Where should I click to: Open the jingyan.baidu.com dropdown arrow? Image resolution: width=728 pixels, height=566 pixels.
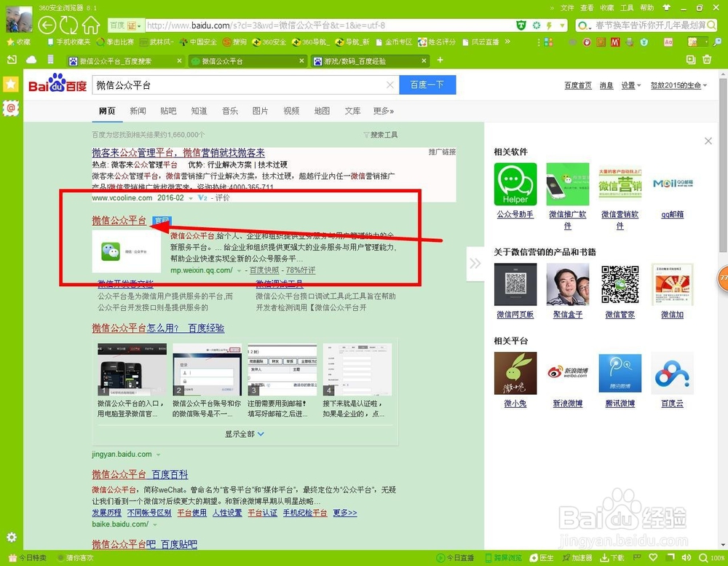[x=158, y=455]
